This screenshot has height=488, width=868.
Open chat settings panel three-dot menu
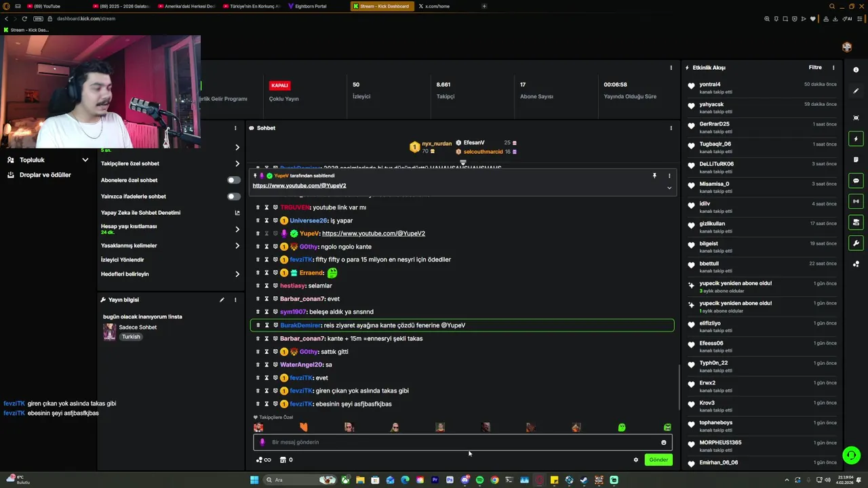pyautogui.click(x=235, y=128)
